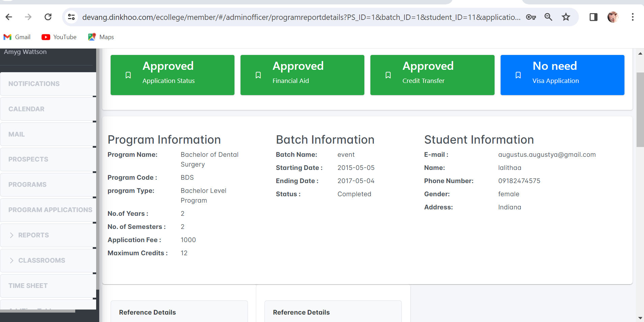This screenshot has width=644, height=322.
Task: Click bookmark icon on Application Status card
Action: tap(128, 75)
